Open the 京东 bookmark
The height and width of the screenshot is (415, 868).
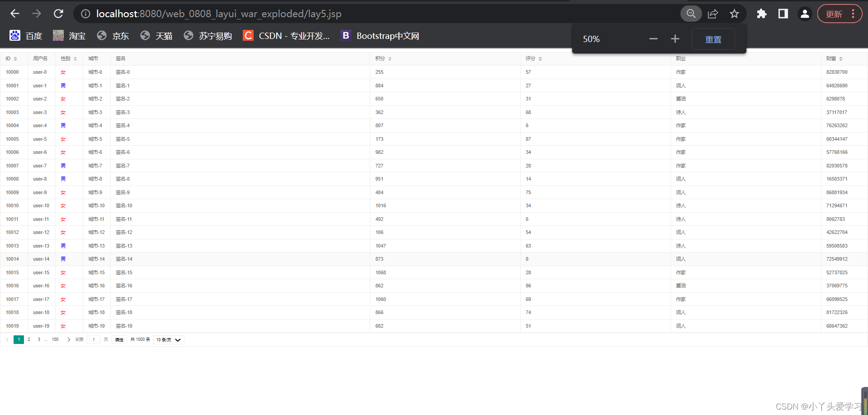[113, 36]
